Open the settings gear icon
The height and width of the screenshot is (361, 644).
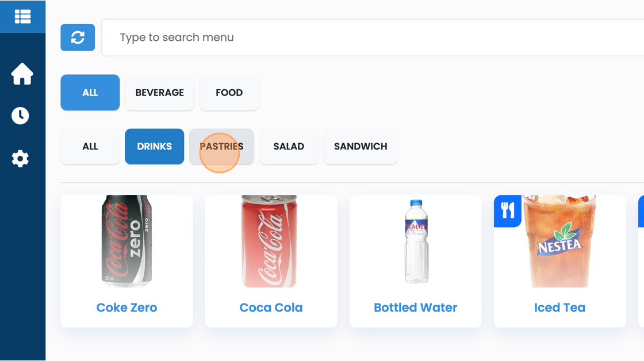tap(20, 159)
